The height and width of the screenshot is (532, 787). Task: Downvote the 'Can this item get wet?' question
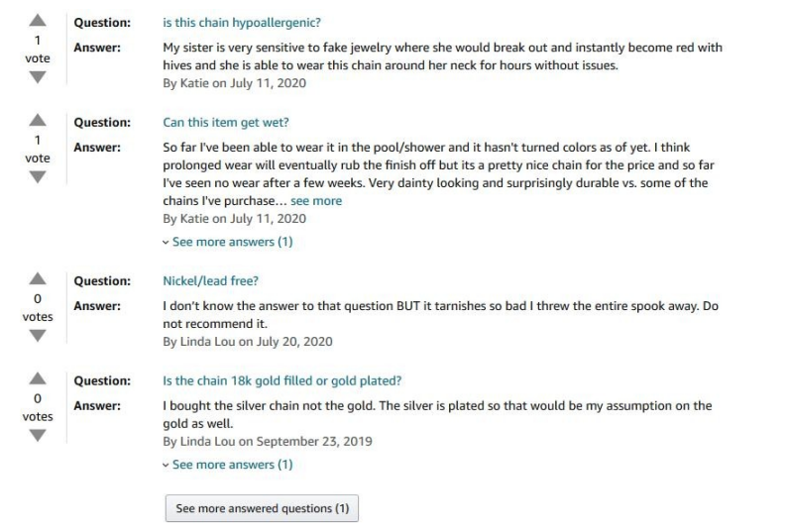38,177
